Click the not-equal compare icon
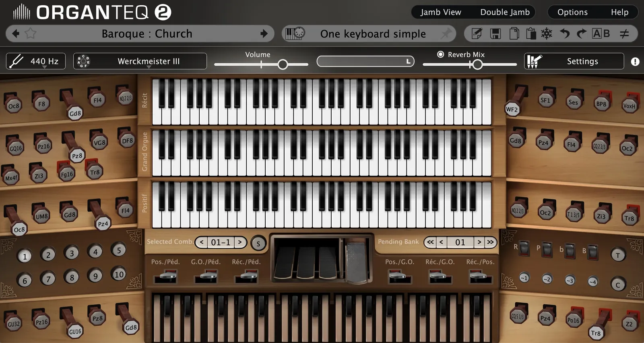The height and width of the screenshot is (343, 644). coord(624,33)
